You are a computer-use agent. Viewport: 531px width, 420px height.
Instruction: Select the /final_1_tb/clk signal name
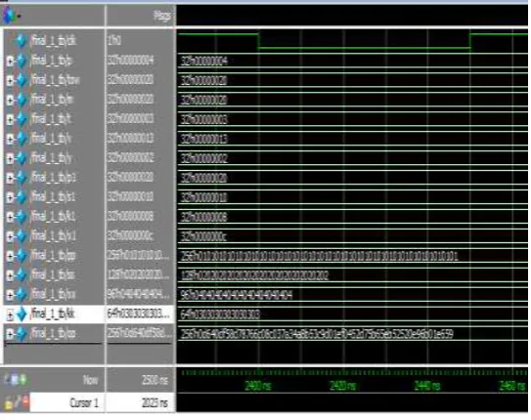point(53,41)
